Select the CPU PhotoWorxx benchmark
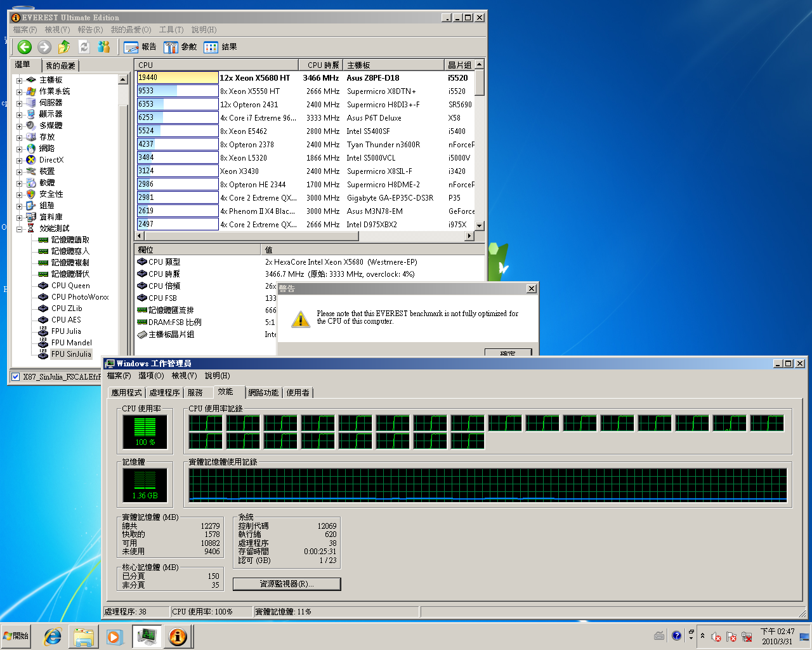812x650 pixels. coord(80,297)
